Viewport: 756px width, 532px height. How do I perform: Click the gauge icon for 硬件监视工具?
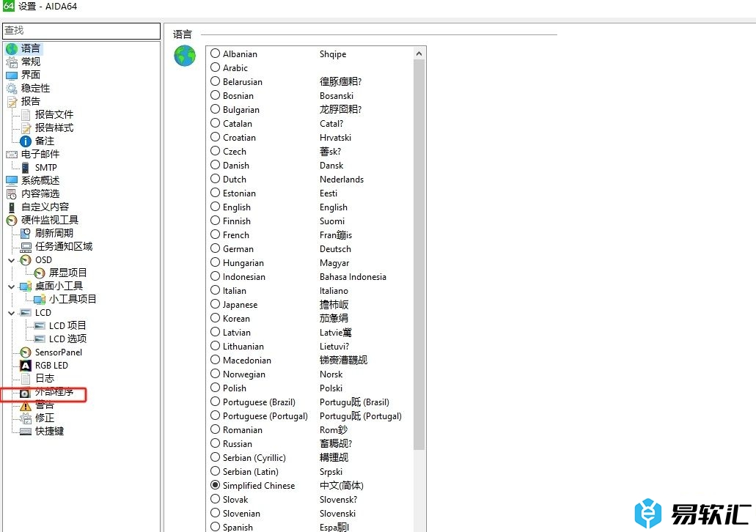12,221
